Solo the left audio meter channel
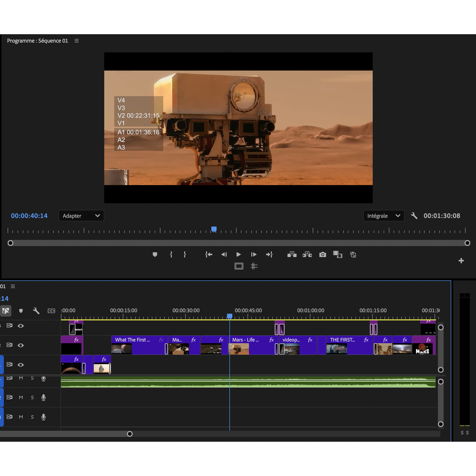Viewport: 476px width, 476px height. (462, 433)
